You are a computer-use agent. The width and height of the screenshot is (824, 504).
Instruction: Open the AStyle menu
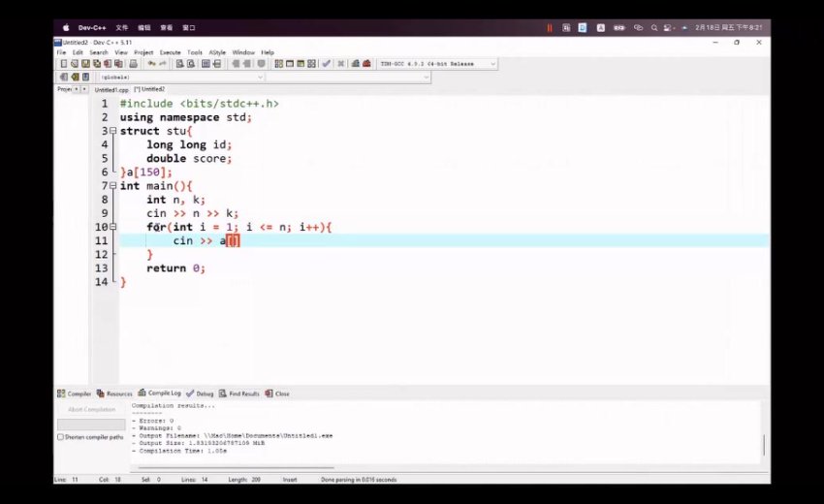click(218, 52)
